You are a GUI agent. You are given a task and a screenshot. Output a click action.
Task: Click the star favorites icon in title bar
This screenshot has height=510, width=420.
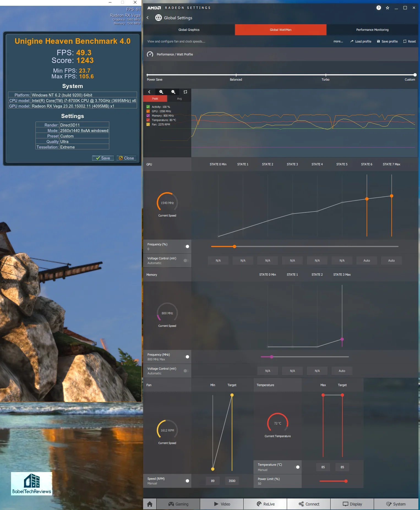(x=388, y=8)
